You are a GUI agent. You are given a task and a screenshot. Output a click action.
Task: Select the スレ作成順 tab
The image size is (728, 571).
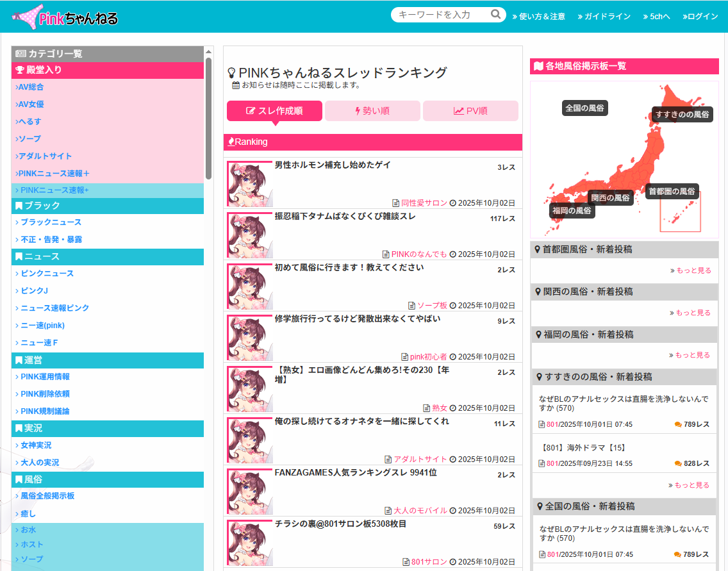[x=274, y=111]
